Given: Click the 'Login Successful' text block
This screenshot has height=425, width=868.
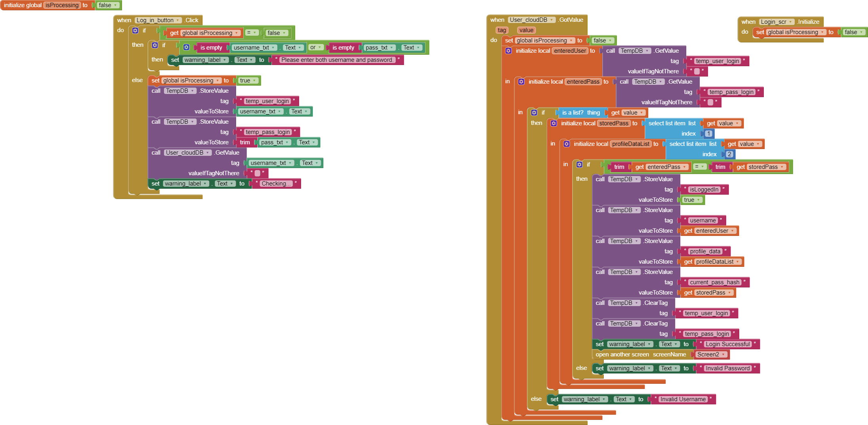Looking at the screenshot, I should 727,344.
